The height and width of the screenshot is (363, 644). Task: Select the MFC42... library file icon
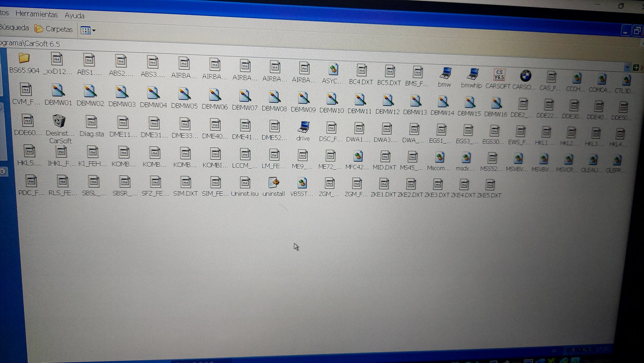[358, 156]
